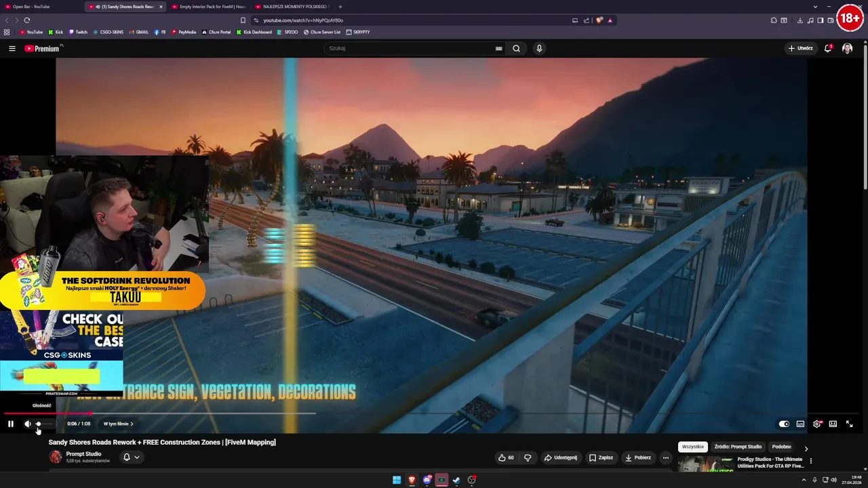Open the Prompt Studio channel name
This screenshot has height=488, width=868.
point(83,453)
